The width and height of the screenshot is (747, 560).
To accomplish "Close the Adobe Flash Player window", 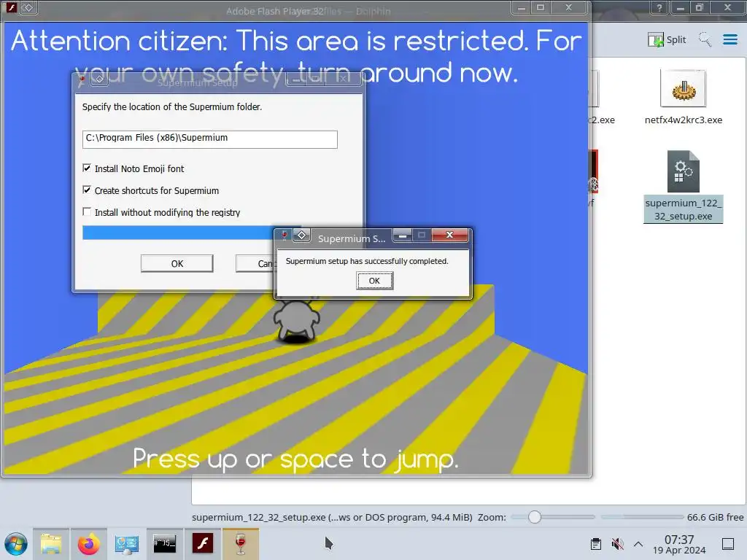I will click(568, 7).
